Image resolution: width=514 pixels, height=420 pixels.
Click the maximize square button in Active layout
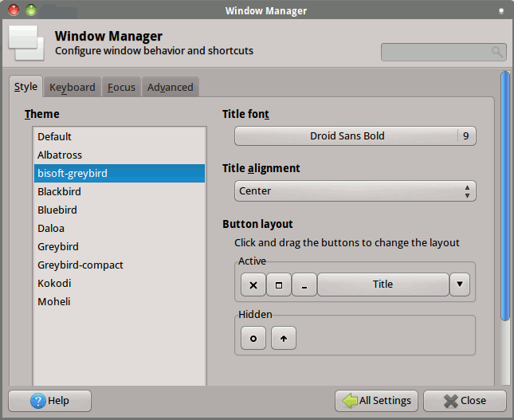click(x=279, y=285)
